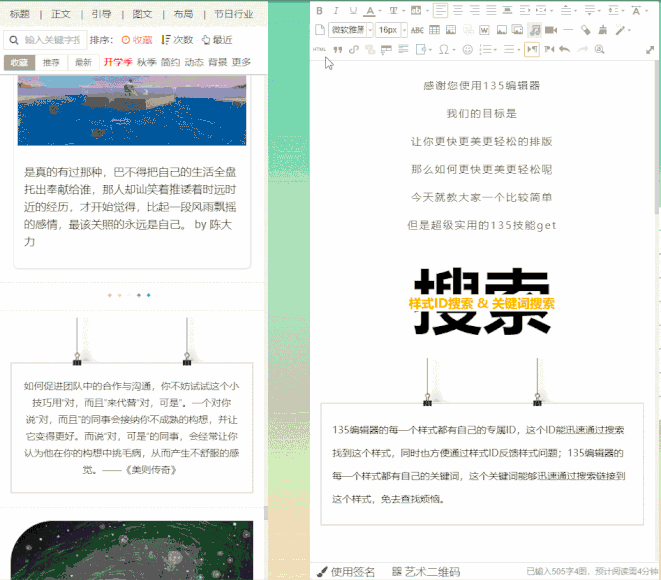Open the 图文 styles tab
The height and width of the screenshot is (580, 661).
(x=142, y=14)
